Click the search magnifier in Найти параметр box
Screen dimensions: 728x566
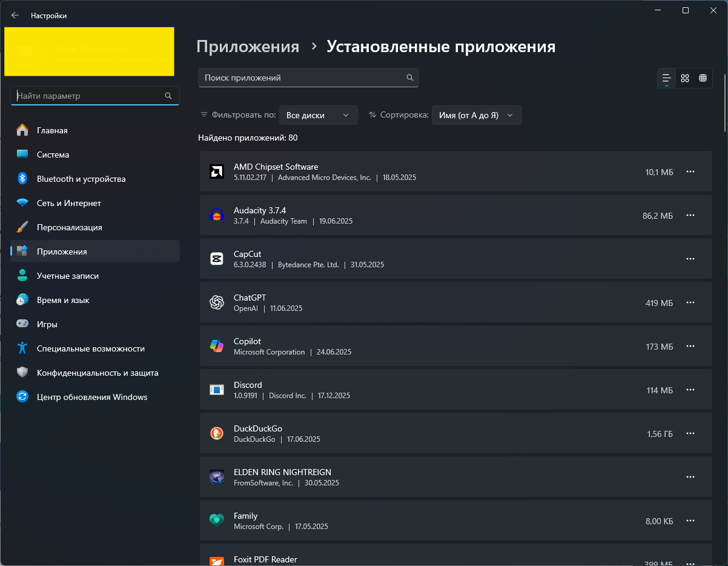pyautogui.click(x=168, y=96)
